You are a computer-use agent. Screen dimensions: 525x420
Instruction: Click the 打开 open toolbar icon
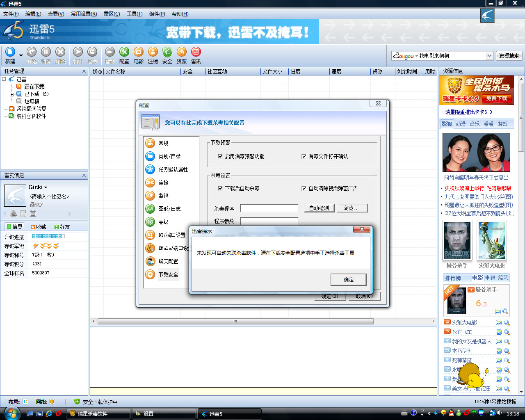(x=78, y=52)
